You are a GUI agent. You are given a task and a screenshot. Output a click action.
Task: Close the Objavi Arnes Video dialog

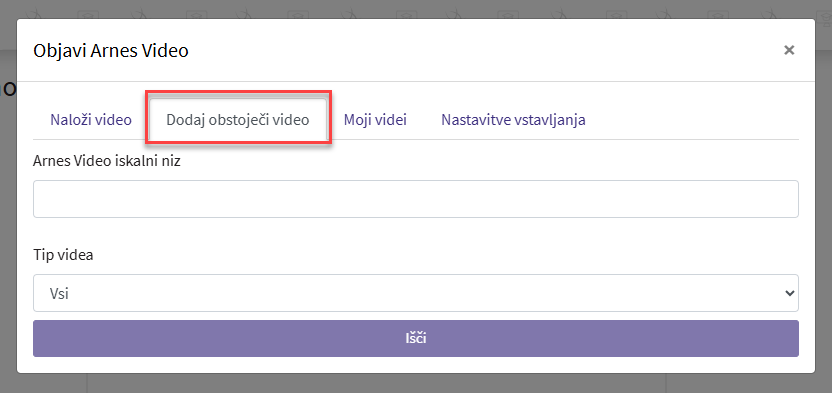[x=789, y=50]
